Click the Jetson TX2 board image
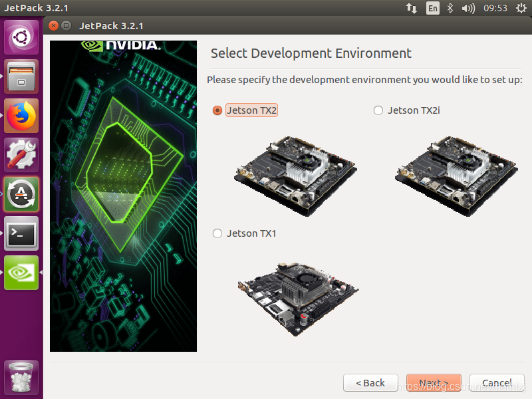This screenshot has width=532, height=399. coord(296,176)
